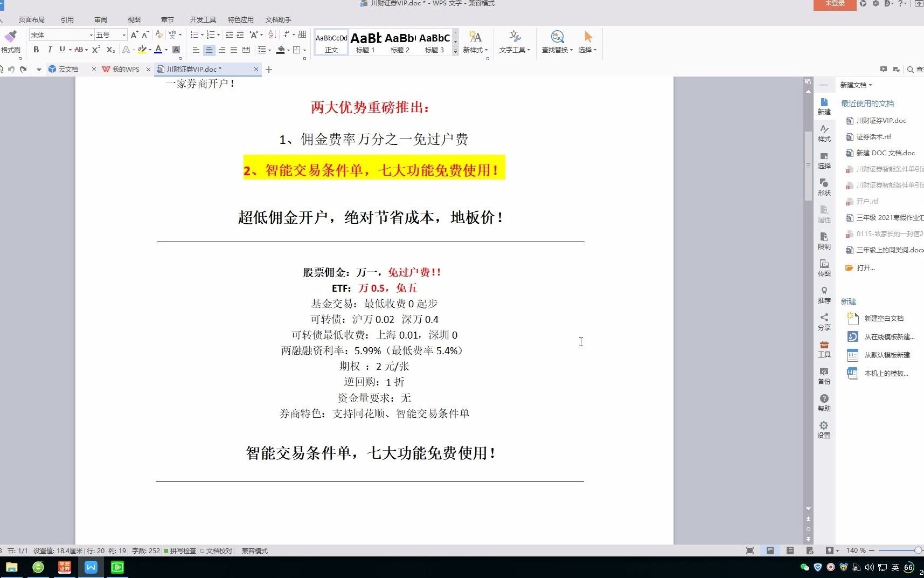The width and height of the screenshot is (924, 578).
Task: Open a new document tab with the plus icon
Action: 269,70
